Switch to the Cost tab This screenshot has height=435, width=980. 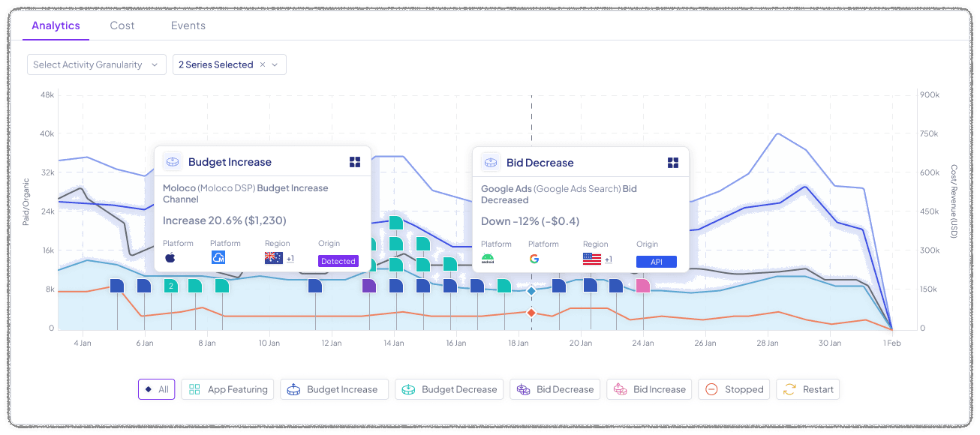(122, 25)
